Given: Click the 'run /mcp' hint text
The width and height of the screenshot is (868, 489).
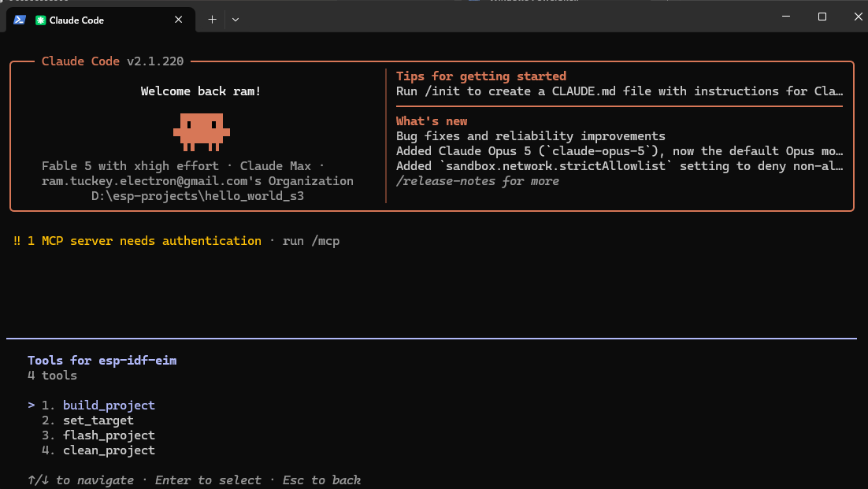Looking at the screenshot, I should click(311, 241).
